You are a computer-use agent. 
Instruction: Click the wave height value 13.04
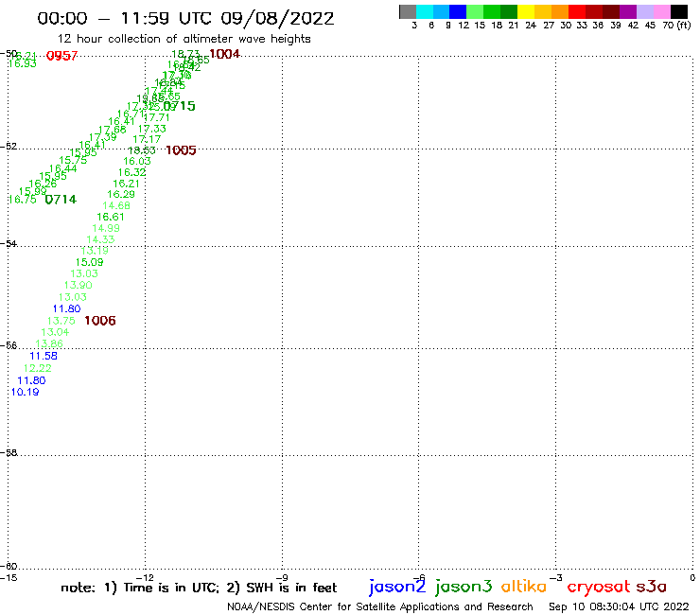pos(56,332)
